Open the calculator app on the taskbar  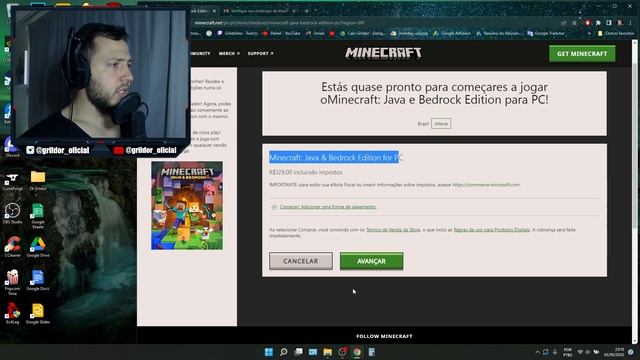tap(371, 352)
